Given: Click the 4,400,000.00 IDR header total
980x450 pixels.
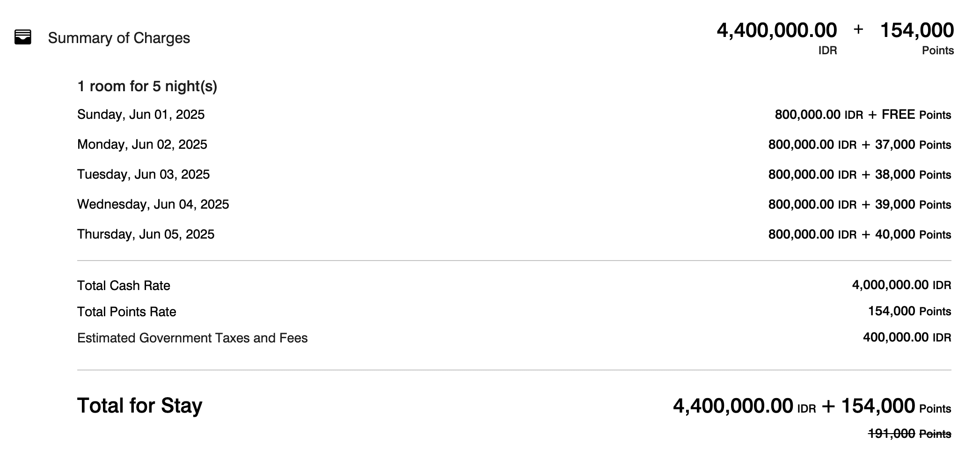Looking at the screenshot, I should [776, 31].
